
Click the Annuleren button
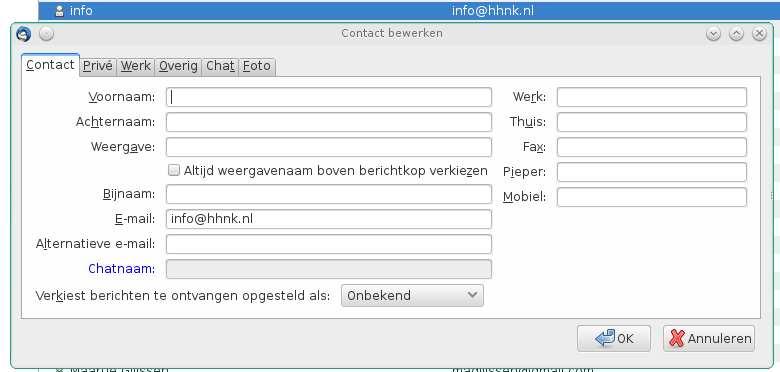[x=709, y=339]
